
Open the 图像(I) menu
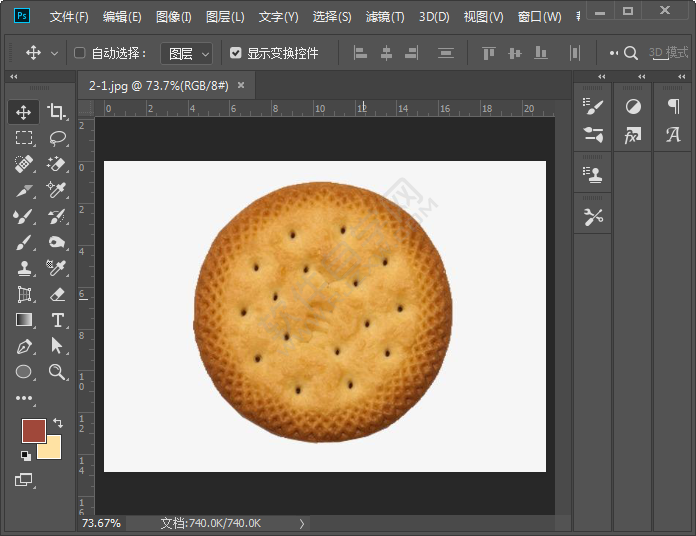[174, 17]
